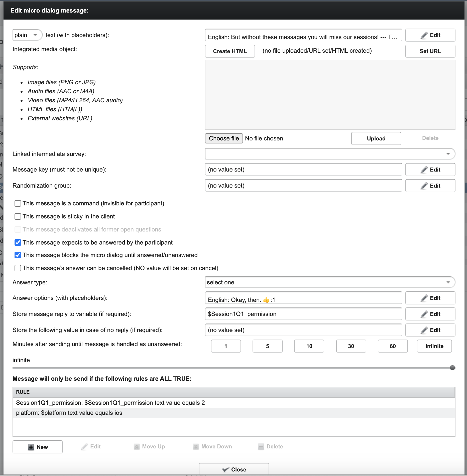Click the plus icon to add New rule
Image resolution: width=467 pixels, height=476 pixels.
(x=31, y=447)
